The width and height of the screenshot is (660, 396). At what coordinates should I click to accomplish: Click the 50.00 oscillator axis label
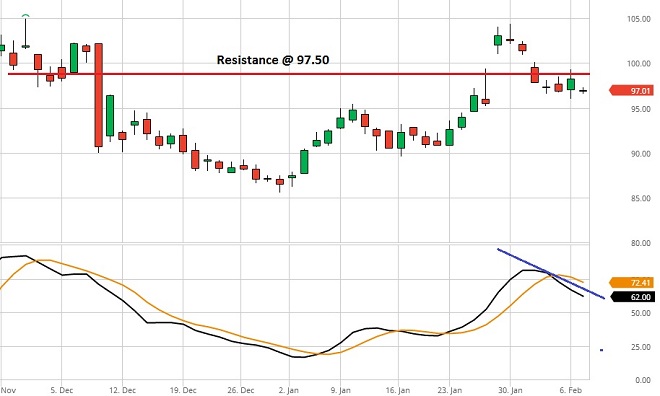pyautogui.click(x=640, y=313)
